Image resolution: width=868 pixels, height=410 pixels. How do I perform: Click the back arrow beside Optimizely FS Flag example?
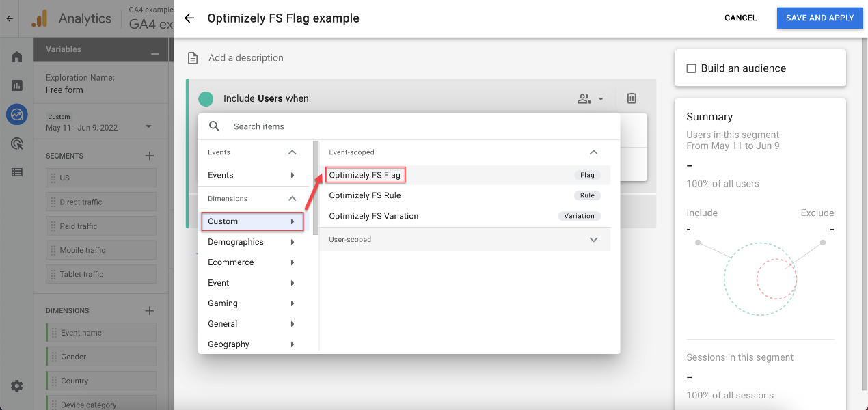(189, 18)
